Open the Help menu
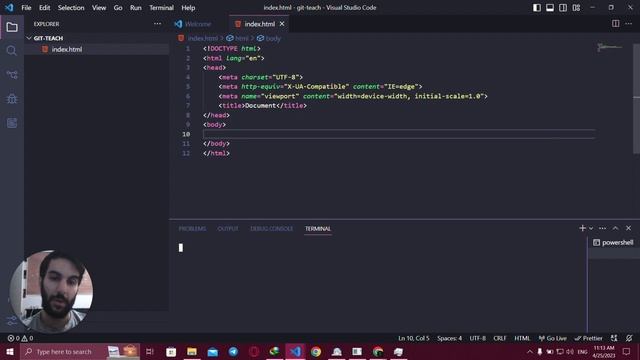Viewport: 640px width, 360px height. [188, 8]
